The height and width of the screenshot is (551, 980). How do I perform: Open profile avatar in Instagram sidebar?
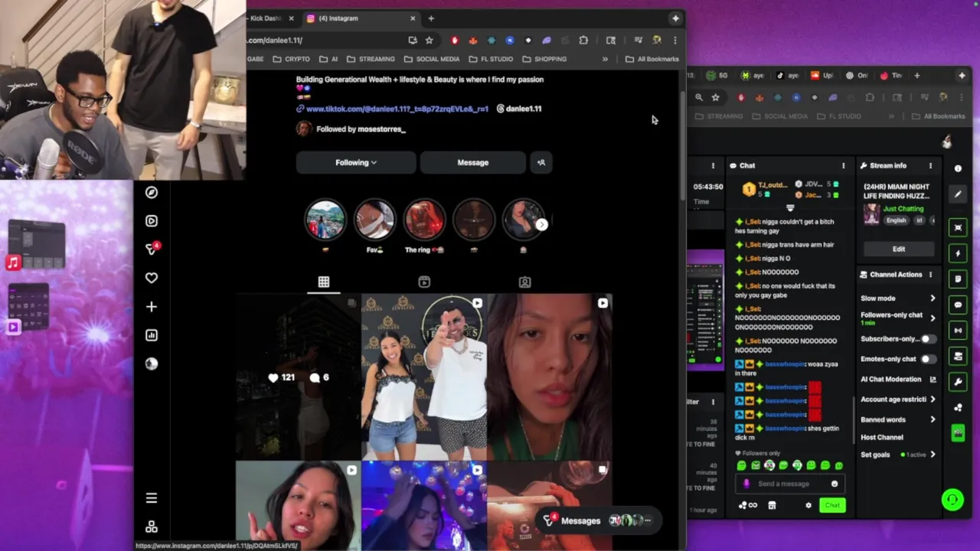pyautogui.click(x=152, y=364)
